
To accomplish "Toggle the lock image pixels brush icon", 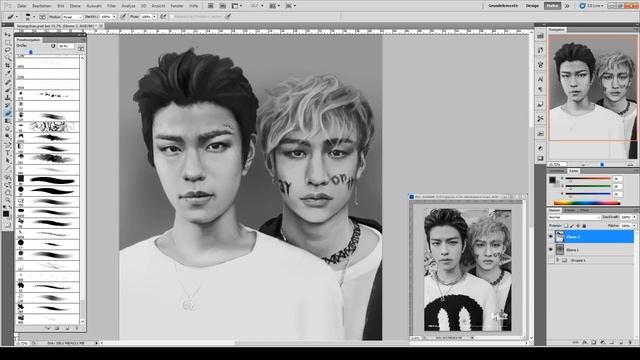I will tap(572, 226).
